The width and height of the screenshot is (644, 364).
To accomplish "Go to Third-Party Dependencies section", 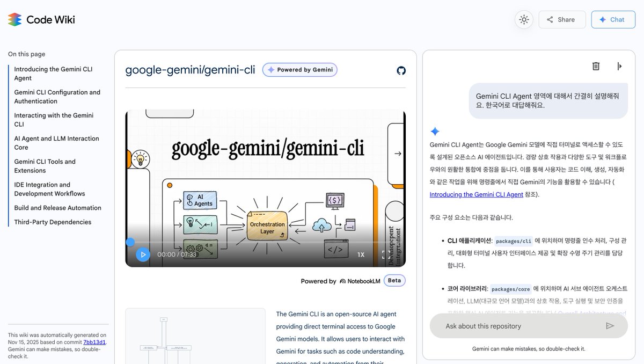I will (53, 222).
